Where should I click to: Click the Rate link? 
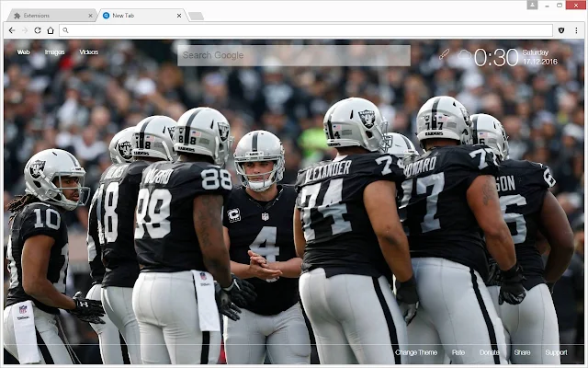pyautogui.click(x=458, y=352)
